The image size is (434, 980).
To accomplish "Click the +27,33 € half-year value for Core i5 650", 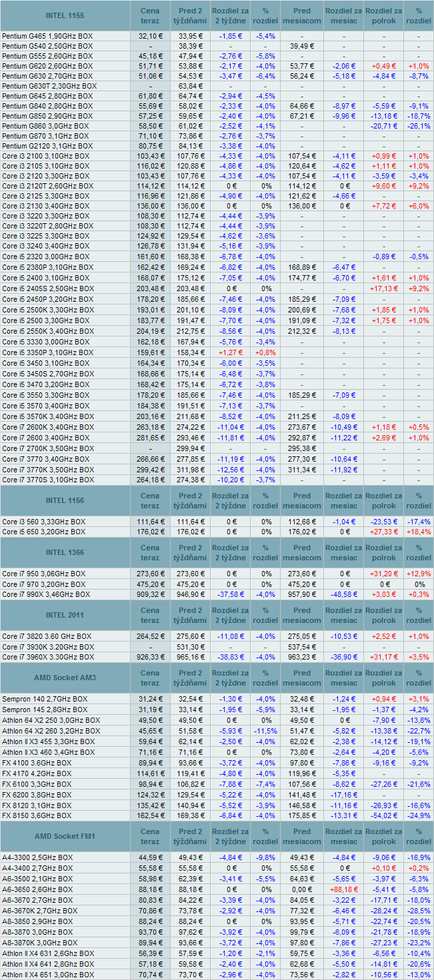I will 384,532.
